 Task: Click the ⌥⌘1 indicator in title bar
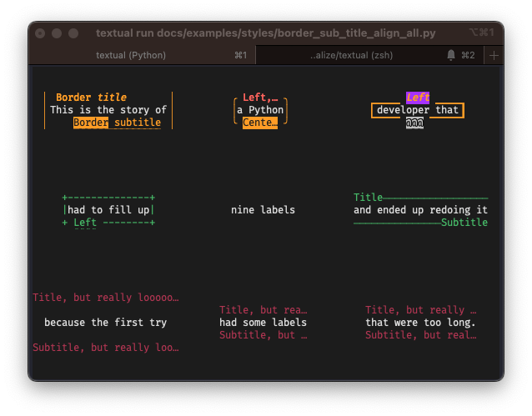[x=482, y=33]
